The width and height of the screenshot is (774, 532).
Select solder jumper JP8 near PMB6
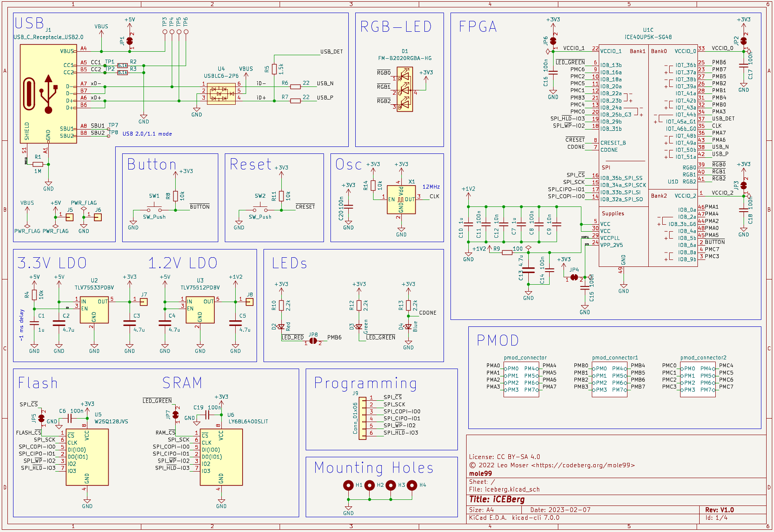(313, 342)
